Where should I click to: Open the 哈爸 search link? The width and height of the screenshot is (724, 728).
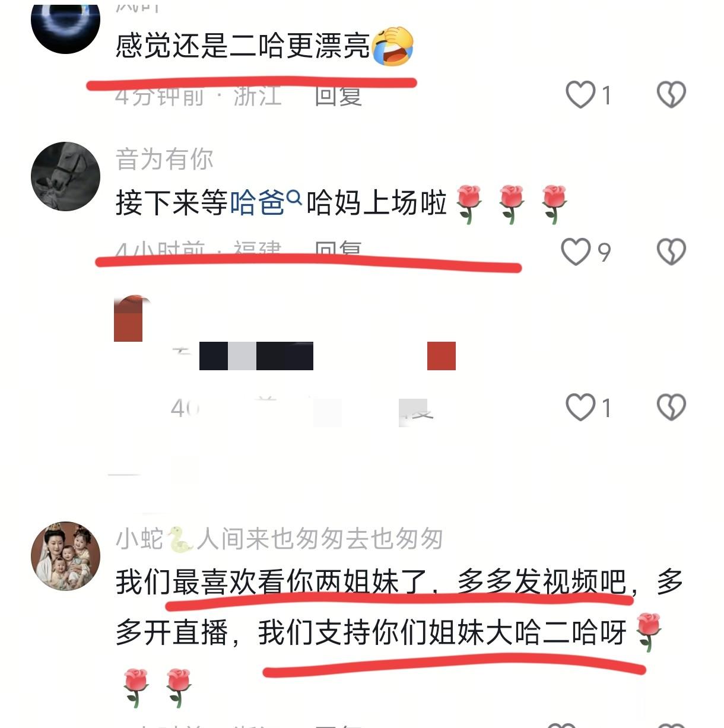click(x=258, y=203)
